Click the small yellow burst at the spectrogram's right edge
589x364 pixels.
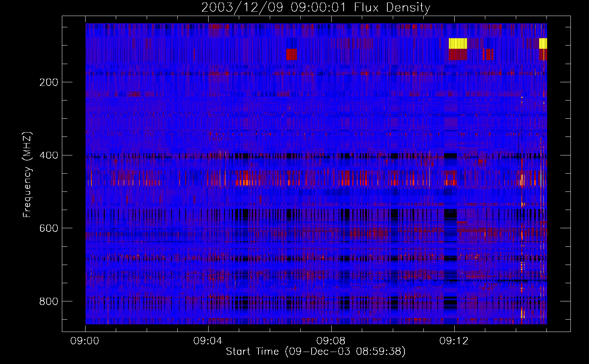543,43
